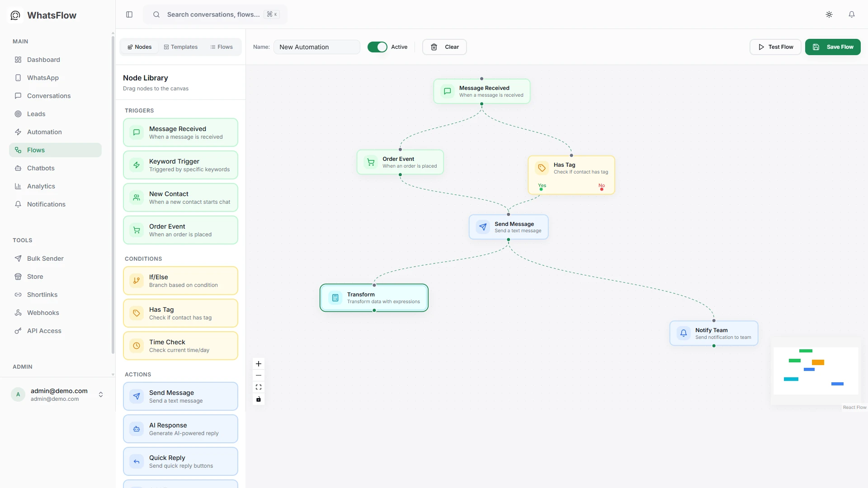The height and width of the screenshot is (488, 868).
Task: Click AI Response robot icon in library
Action: click(x=137, y=429)
